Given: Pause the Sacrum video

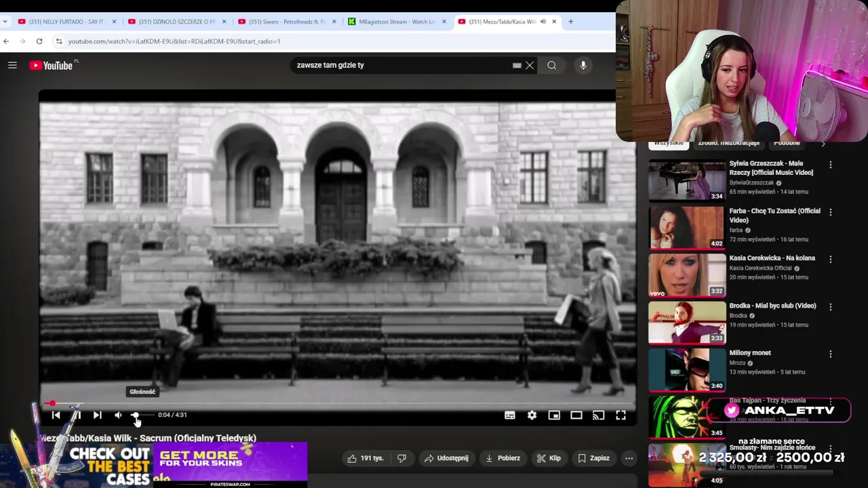Looking at the screenshot, I should (x=77, y=415).
